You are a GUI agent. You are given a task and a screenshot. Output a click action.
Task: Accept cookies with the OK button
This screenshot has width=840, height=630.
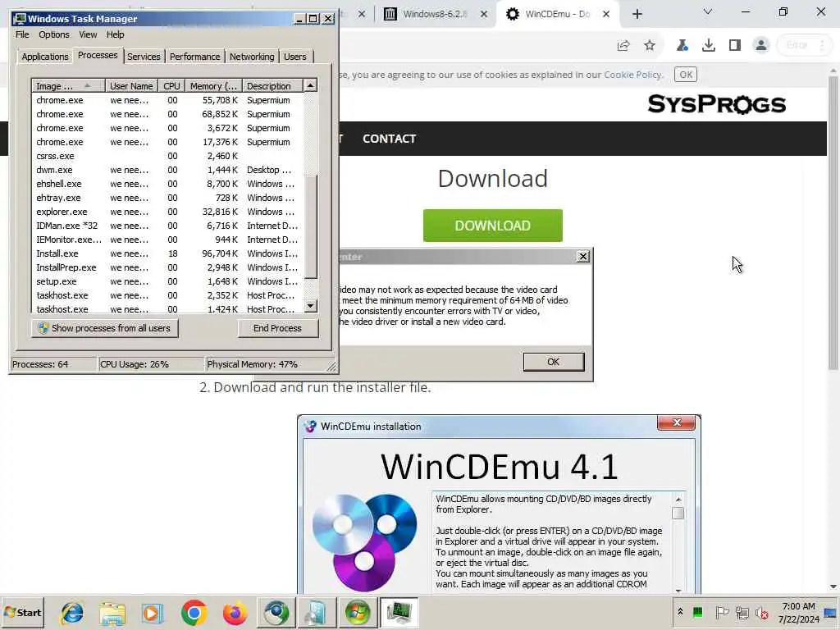(x=686, y=75)
